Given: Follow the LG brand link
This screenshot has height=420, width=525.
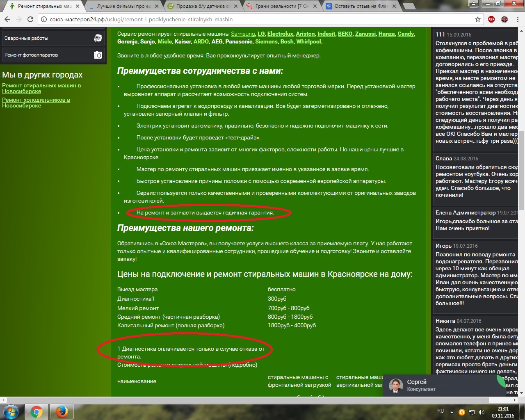Looking at the screenshot, I should pyautogui.click(x=261, y=34).
